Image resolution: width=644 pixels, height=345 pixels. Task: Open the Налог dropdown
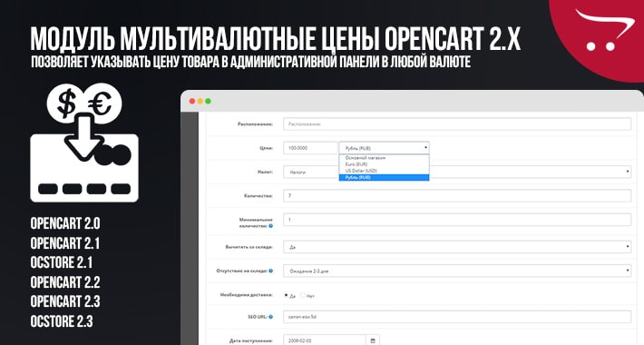457,172
